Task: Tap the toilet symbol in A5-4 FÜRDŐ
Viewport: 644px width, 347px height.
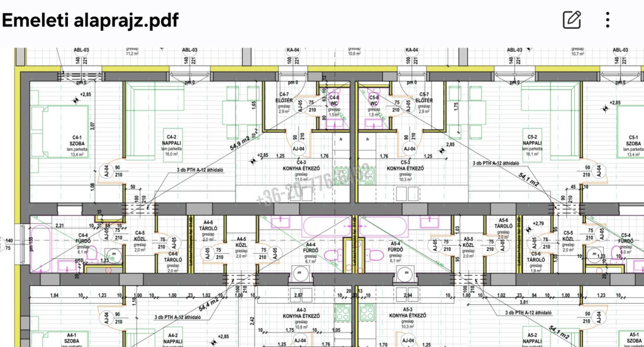Action: coord(375,255)
